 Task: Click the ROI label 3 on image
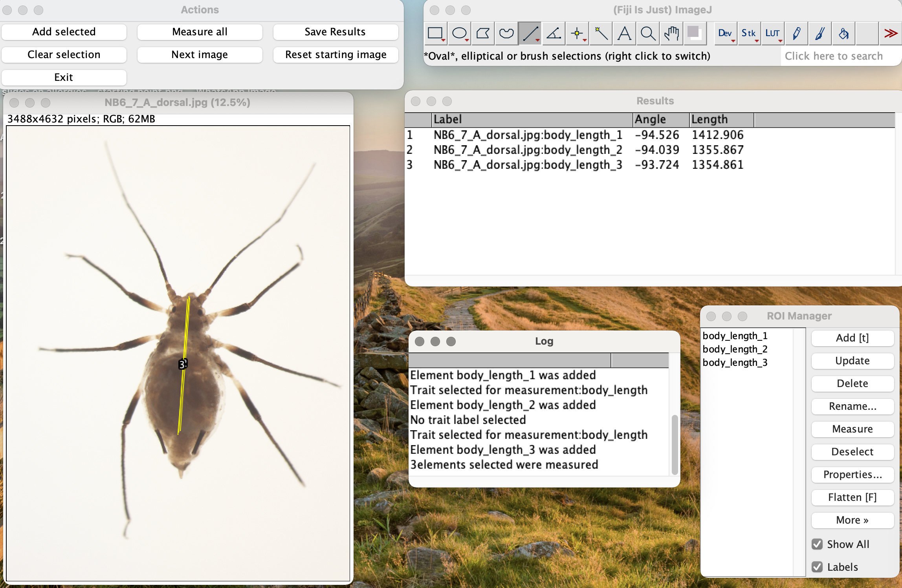point(182,365)
